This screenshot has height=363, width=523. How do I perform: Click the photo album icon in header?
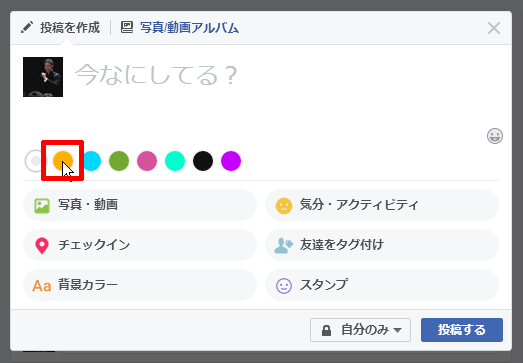127,27
